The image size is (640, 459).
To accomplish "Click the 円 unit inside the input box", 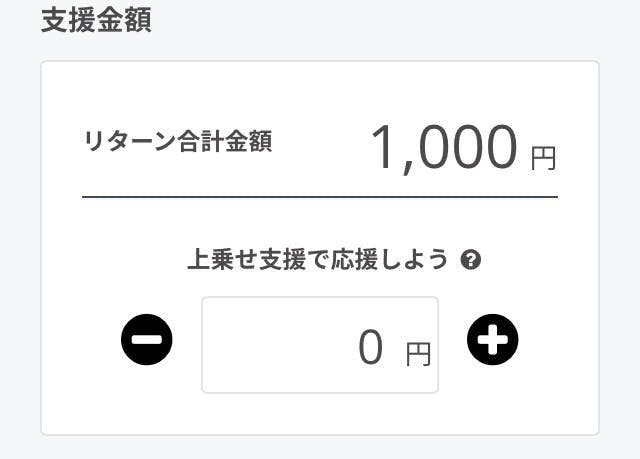I will click(418, 353).
